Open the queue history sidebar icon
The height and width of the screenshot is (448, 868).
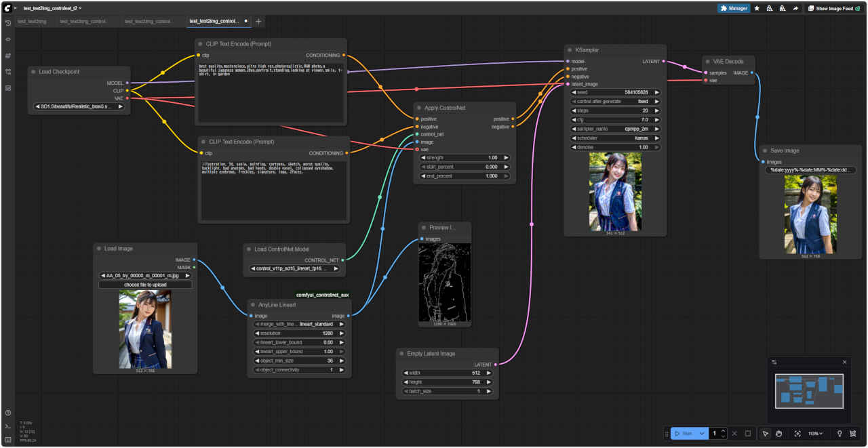click(x=7, y=23)
